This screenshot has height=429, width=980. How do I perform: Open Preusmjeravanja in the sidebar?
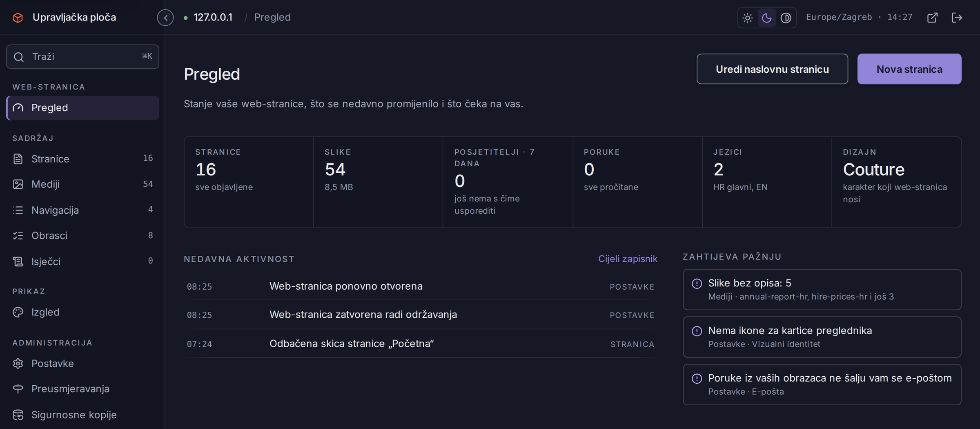tap(83, 389)
